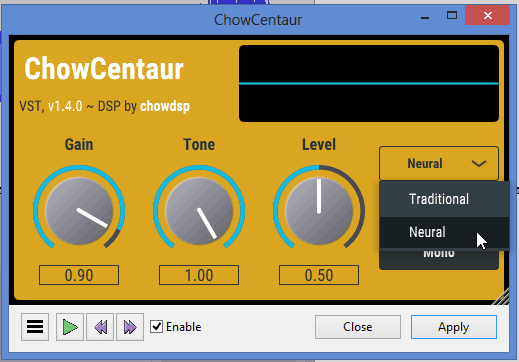The height and width of the screenshot is (362, 519).
Task: Open the effect options hamburger menu
Action: tap(35, 327)
